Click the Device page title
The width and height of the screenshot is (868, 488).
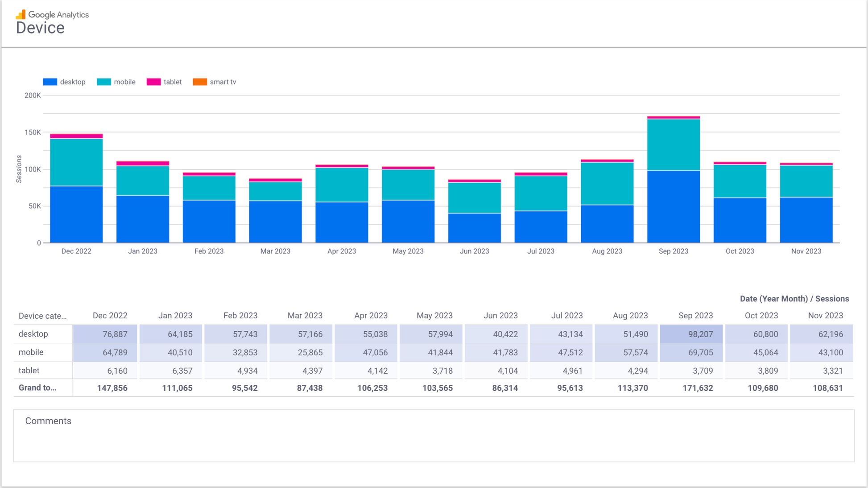[x=40, y=28]
